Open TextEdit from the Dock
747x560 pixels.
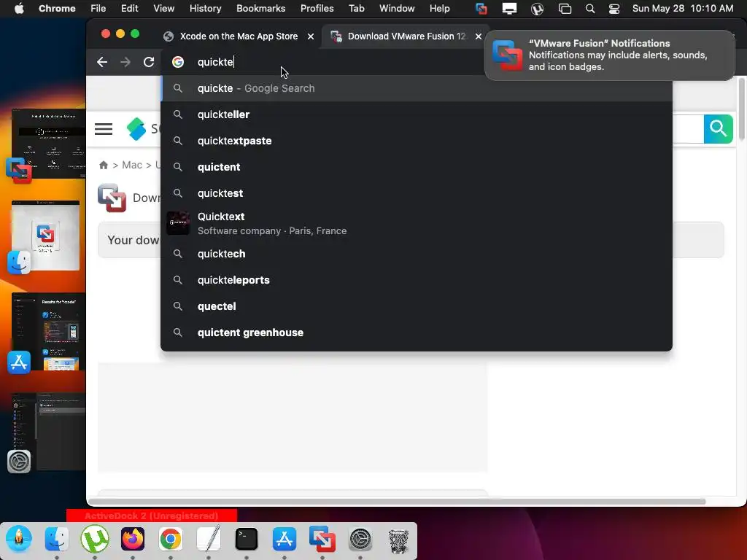click(x=208, y=539)
